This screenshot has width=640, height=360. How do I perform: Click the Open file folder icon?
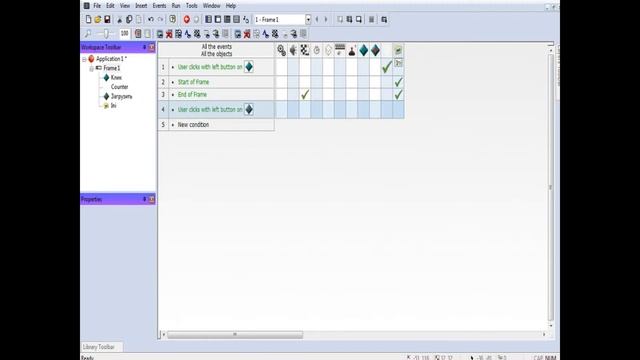point(98,19)
